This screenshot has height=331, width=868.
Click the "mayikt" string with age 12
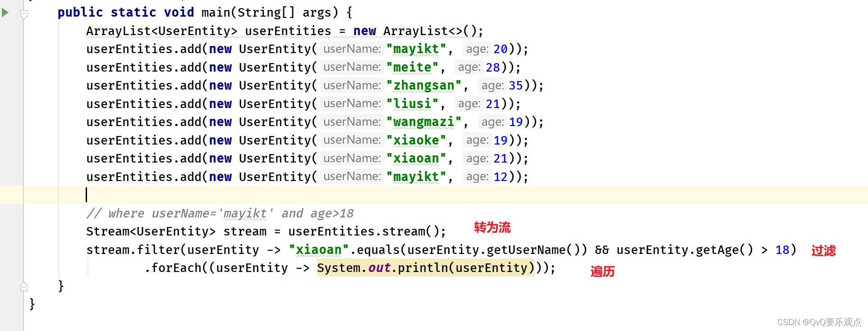pyautogui.click(x=416, y=177)
